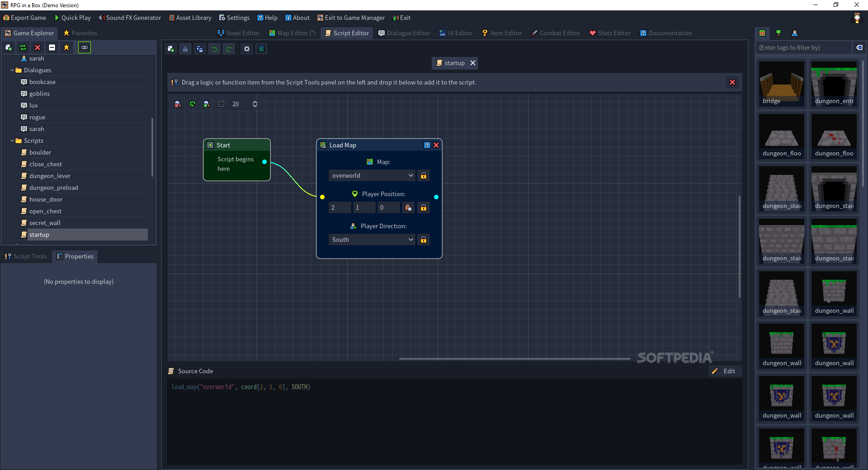Image resolution: width=868 pixels, height=470 pixels.
Task: Close the startup script tab
Action: click(x=473, y=63)
